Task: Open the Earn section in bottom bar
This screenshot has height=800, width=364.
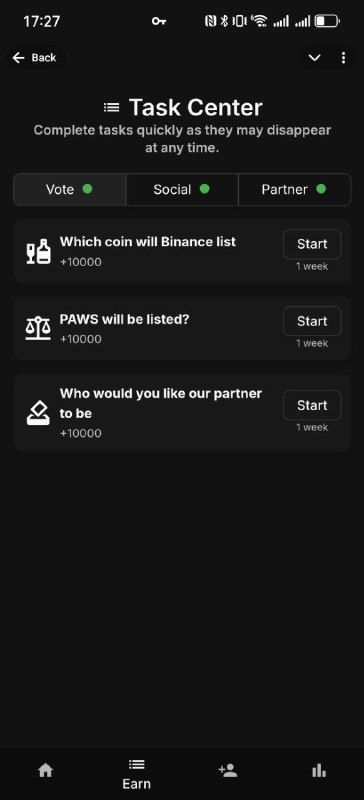Action: (136, 774)
